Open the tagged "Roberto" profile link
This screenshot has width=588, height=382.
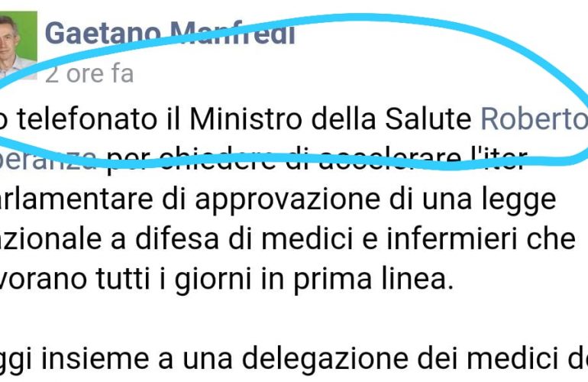point(534,119)
